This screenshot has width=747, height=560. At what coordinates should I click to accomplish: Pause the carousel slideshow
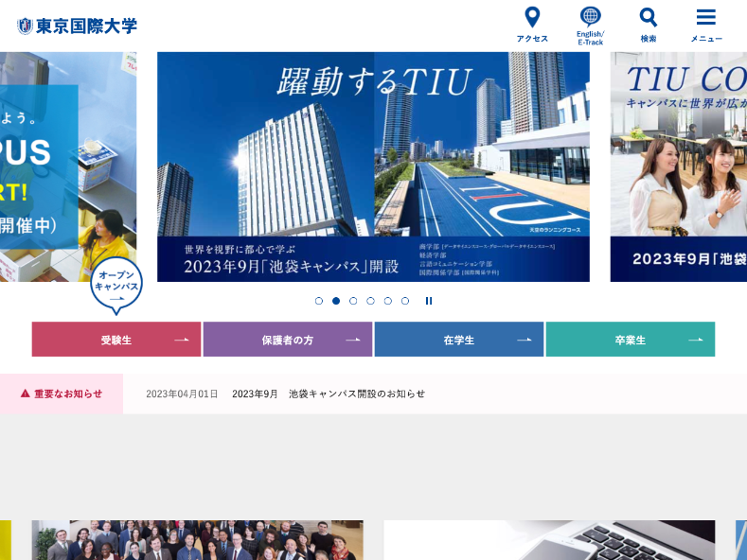[429, 301]
